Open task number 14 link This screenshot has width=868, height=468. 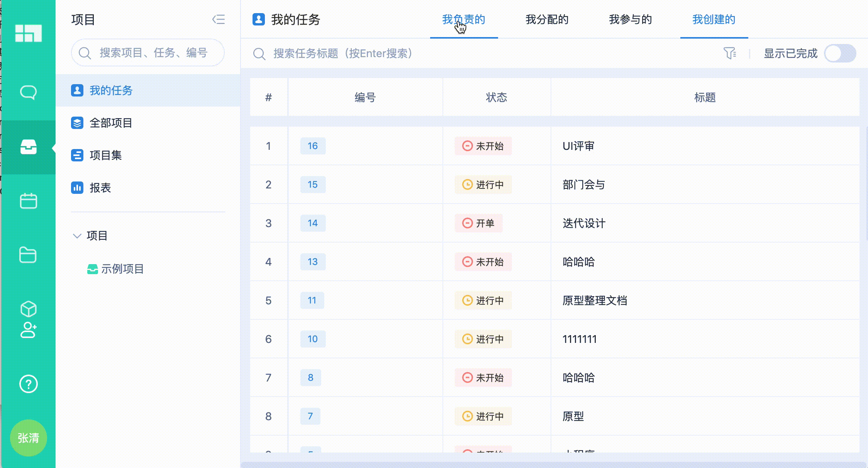point(312,223)
